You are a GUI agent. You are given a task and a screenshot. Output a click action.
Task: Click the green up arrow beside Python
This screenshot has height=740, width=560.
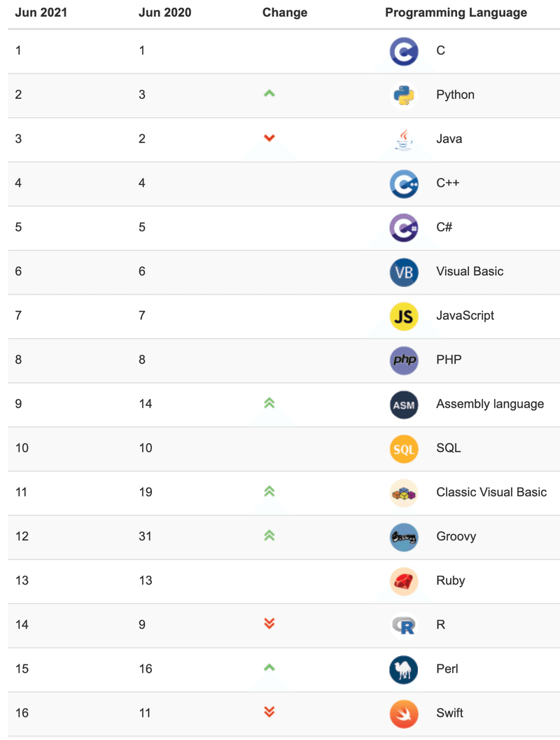point(269,93)
